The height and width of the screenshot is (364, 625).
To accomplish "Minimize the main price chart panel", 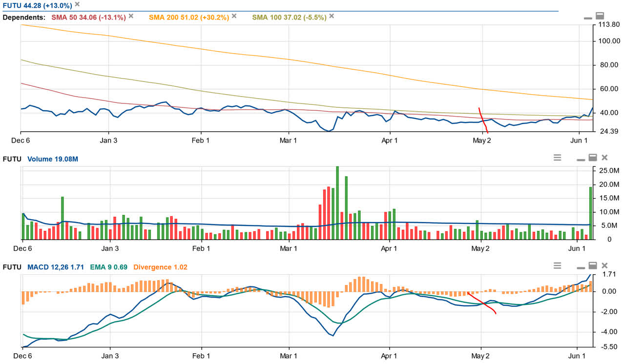I will pyautogui.click(x=588, y=18).
